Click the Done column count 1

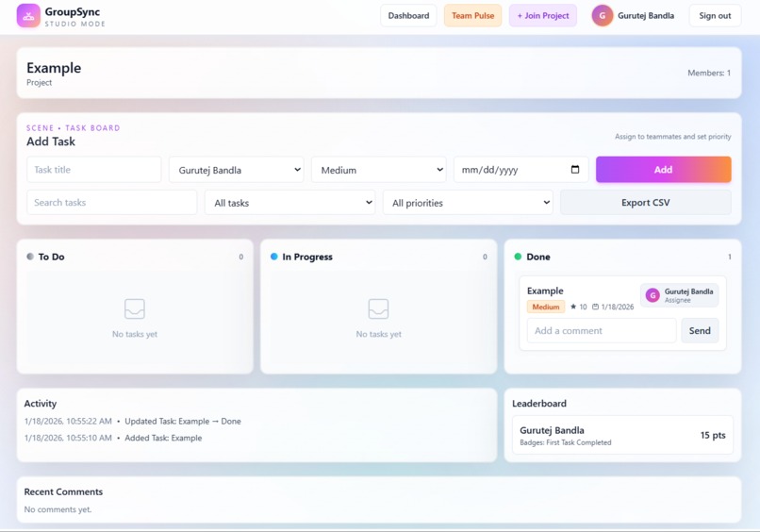tap(730, 257)
